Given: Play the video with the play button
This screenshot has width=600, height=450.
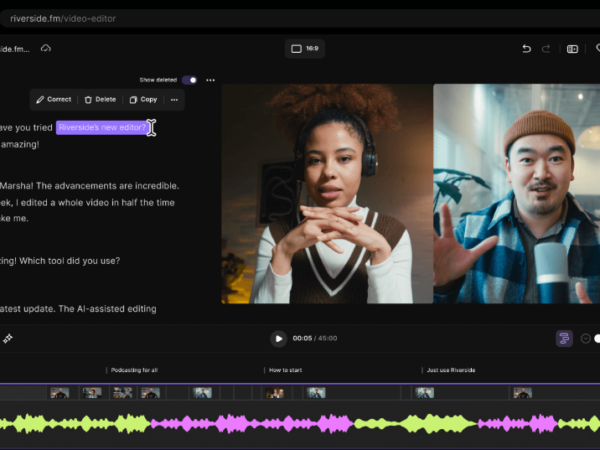Looking at the screenshot, I should click(x=279, y=339).
